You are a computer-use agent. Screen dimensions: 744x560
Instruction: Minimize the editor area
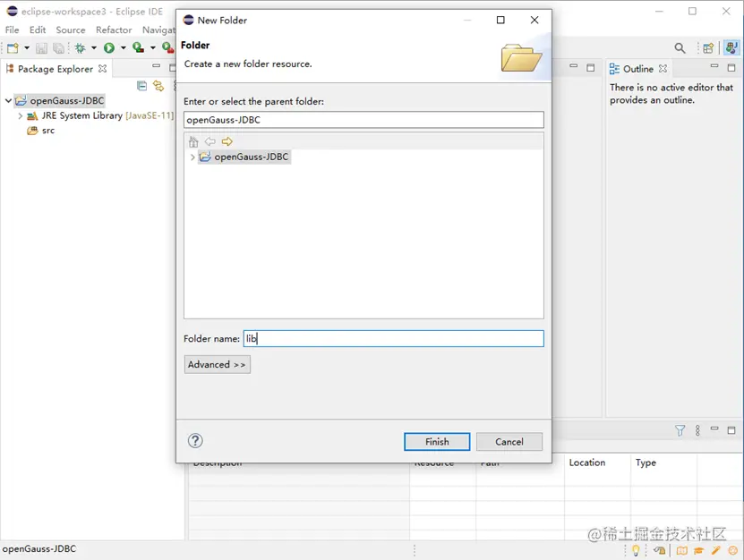point(573,66)
